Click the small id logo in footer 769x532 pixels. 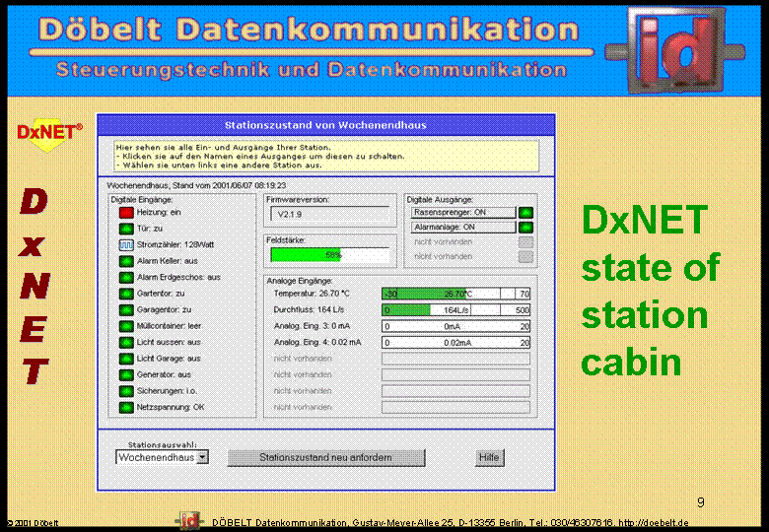point(189,521)
